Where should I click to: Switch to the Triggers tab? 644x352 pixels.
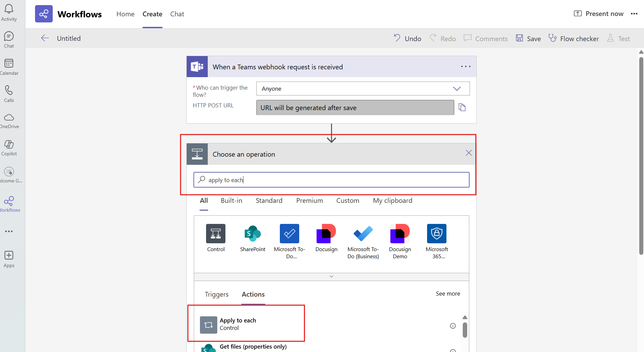tap(217, 294)
